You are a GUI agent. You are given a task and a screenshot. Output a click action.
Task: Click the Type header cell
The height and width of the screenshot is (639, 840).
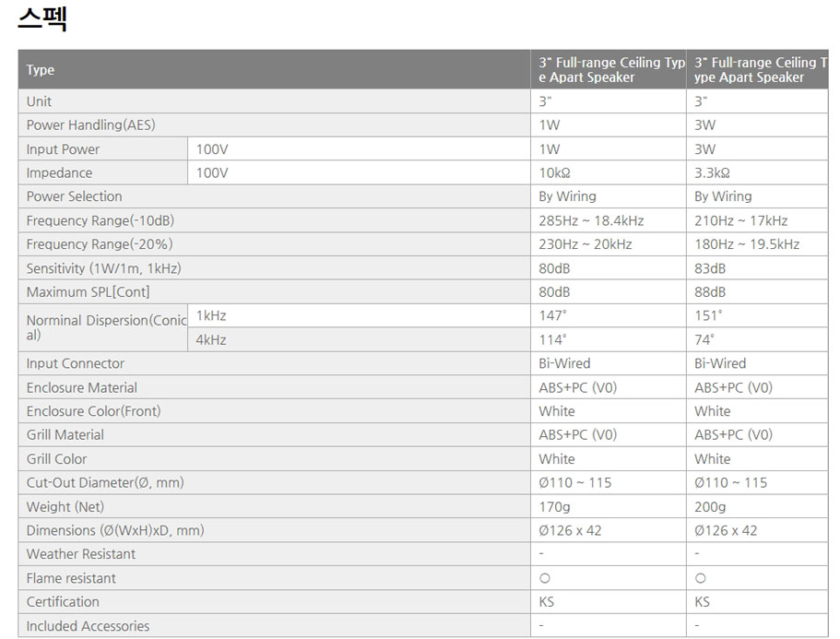click(x=41, y=70)
